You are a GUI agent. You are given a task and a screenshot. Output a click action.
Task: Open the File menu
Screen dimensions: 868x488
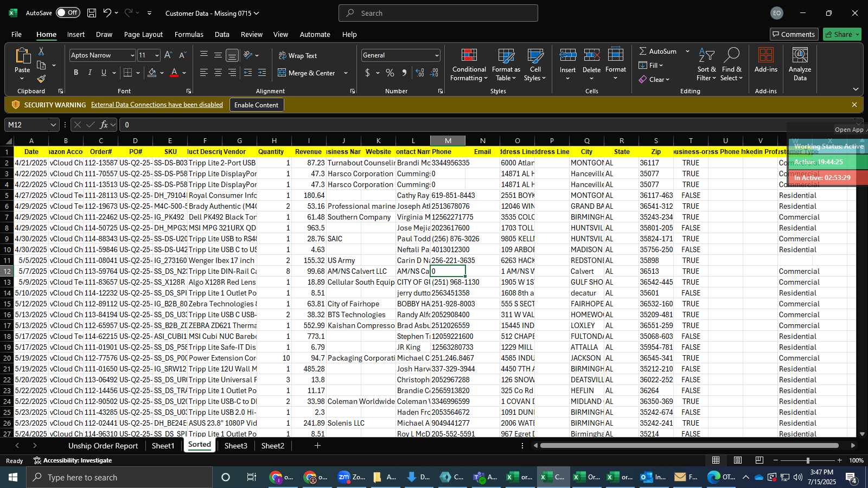17,34
